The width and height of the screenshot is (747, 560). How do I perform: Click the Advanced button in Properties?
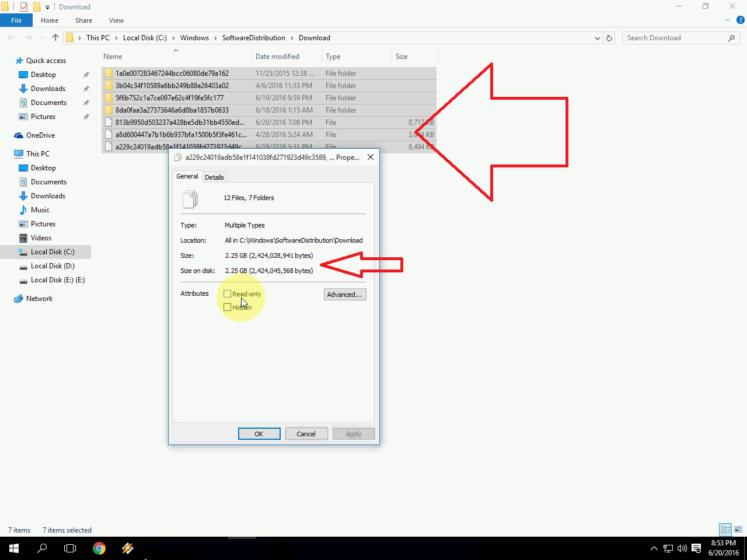click(345, 294)
